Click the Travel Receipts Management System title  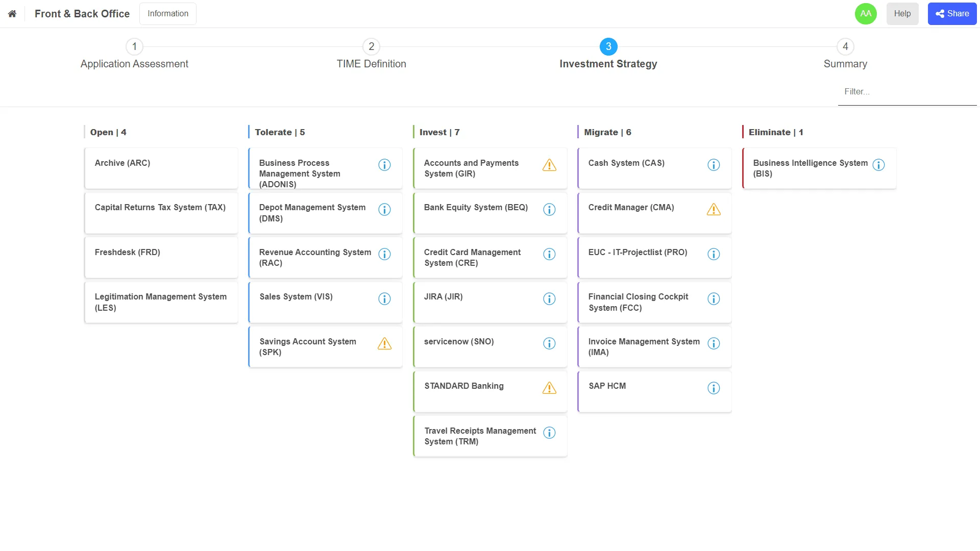pyautogui.click(x=480, y=436)
